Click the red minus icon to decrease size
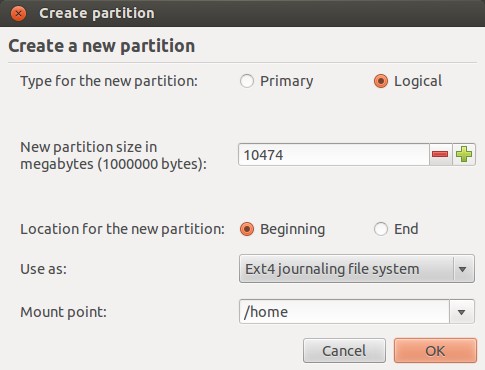This screenshot has height=370, width=485. [x=440, y=154]
